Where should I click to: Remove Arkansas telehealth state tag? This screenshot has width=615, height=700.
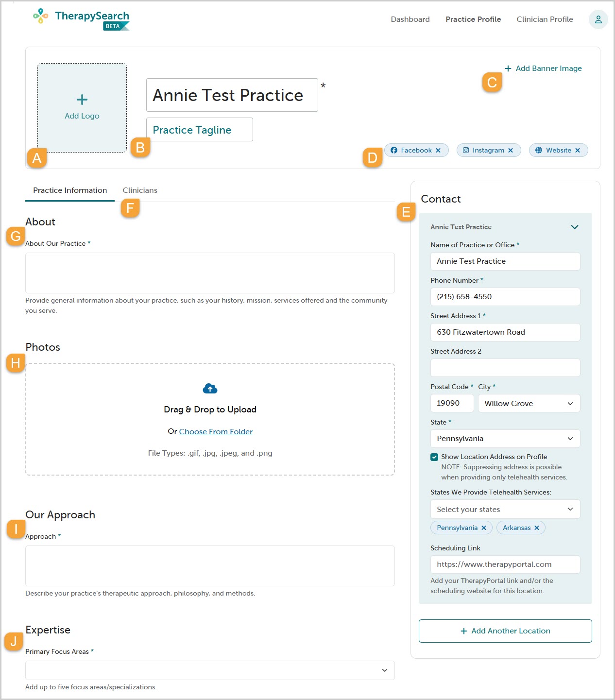pos(537,528)
